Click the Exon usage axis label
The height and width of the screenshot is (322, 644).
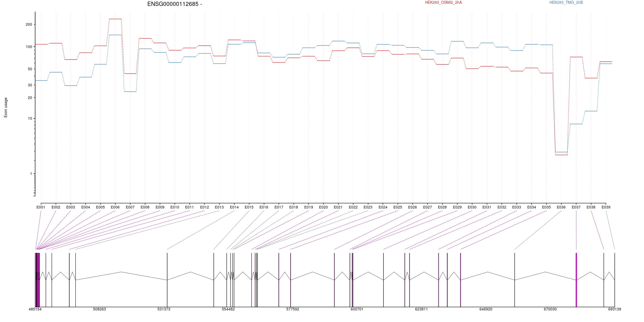point(6,107)
